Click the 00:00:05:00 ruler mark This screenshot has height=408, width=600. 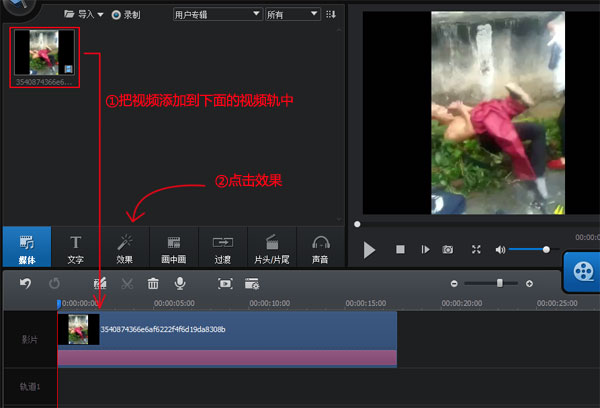(x=174, y=303)
